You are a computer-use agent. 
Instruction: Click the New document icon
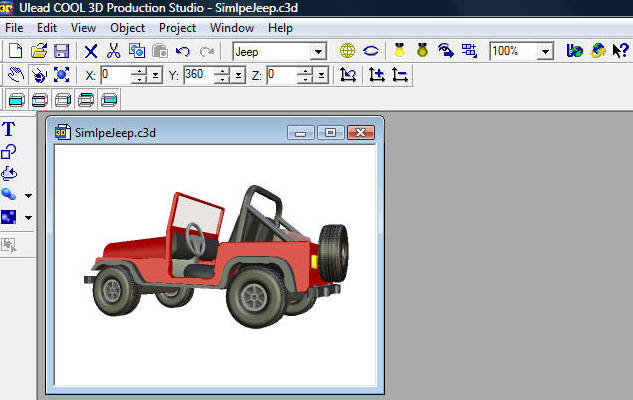[16, 50]
